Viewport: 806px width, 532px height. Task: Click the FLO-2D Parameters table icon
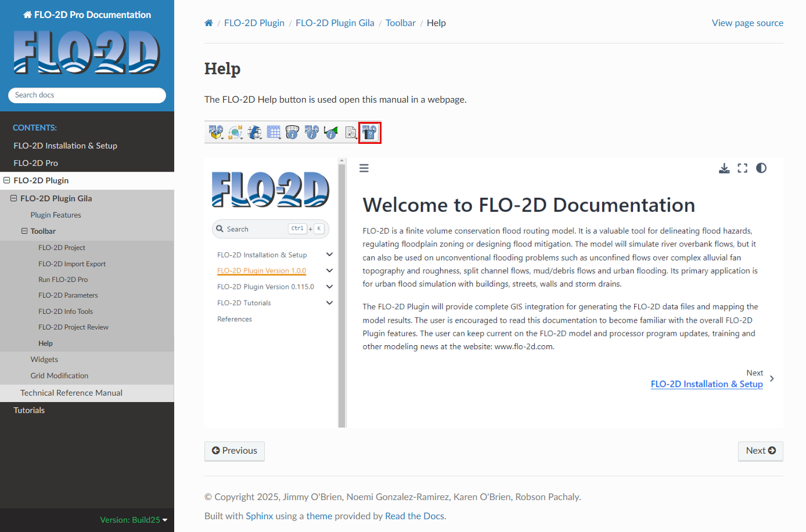tap(274, 133)
